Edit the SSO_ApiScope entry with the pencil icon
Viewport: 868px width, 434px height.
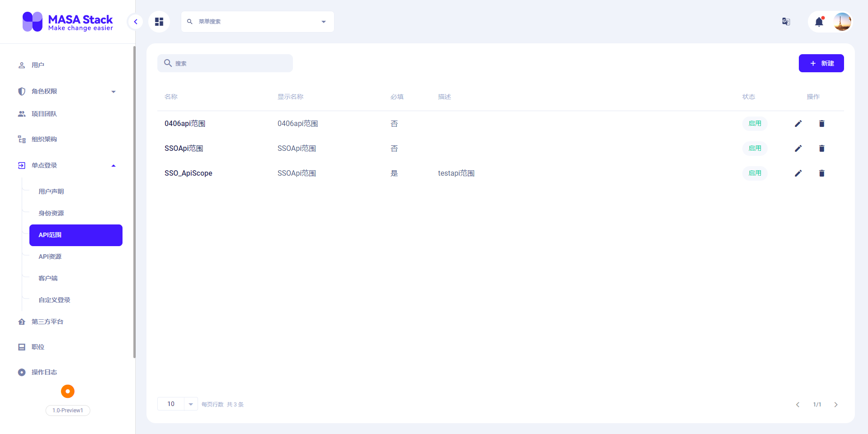(x=798, y=173)
